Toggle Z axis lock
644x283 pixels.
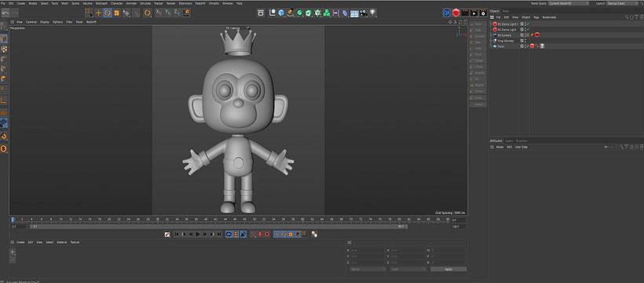coord(177,13)
